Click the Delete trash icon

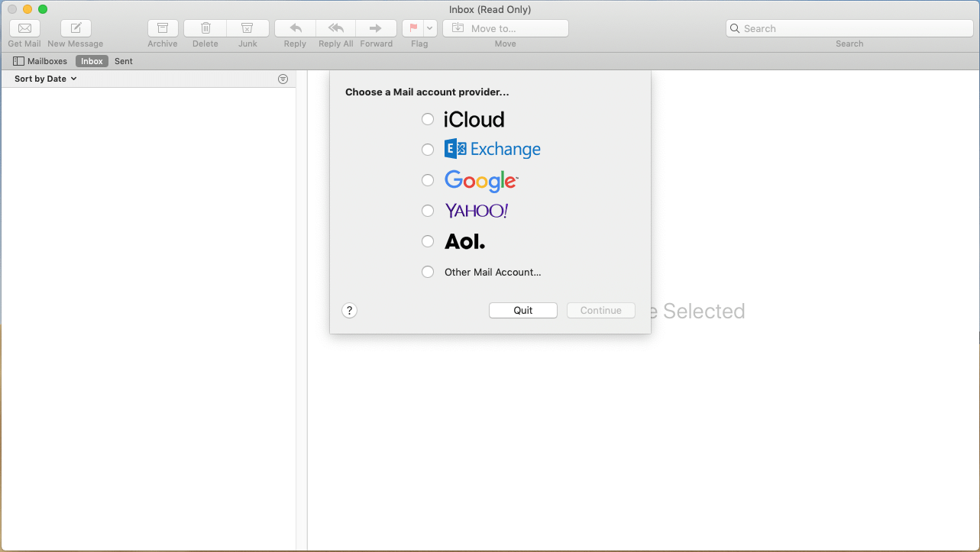[x=205, y=28]
